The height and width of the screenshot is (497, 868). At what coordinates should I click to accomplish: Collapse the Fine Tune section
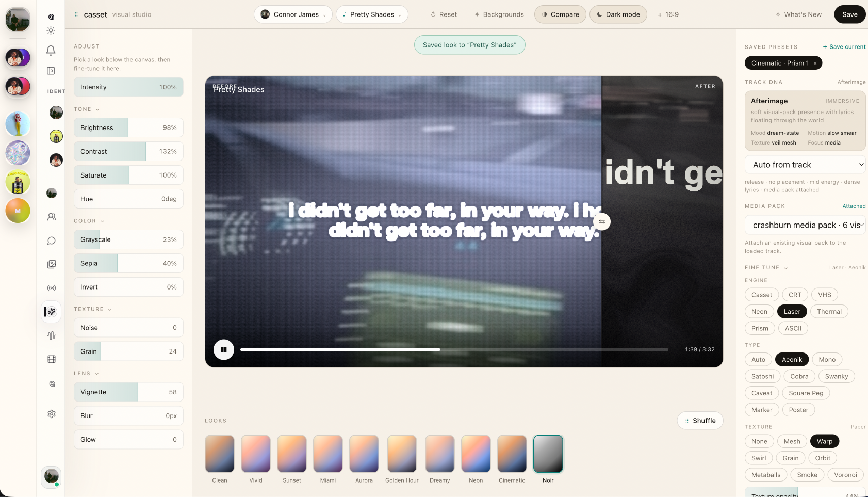coord(766,268)
